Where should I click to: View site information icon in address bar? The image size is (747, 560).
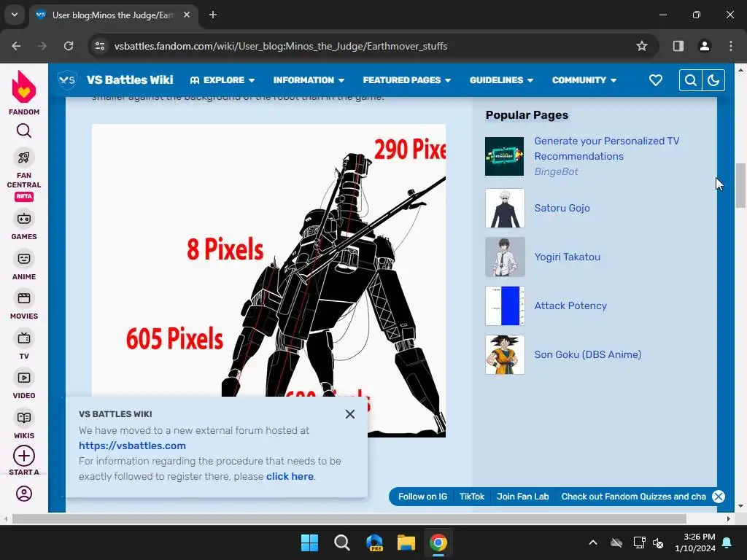(x=100, y=46)
